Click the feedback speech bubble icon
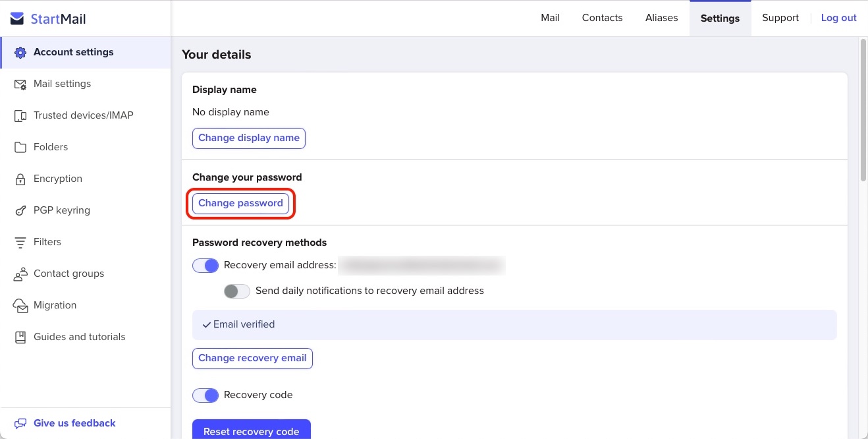Screen dimensions: 868x439 coord(20,423)
